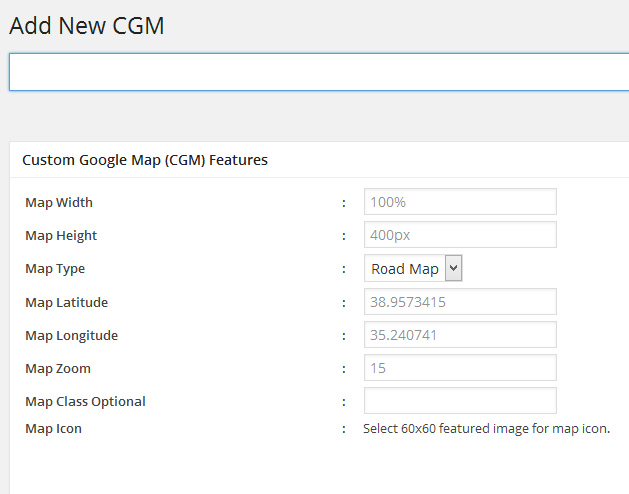Click the Map Zoom label
This screenshot has width=629, height=494.
[x=58, y=368]
